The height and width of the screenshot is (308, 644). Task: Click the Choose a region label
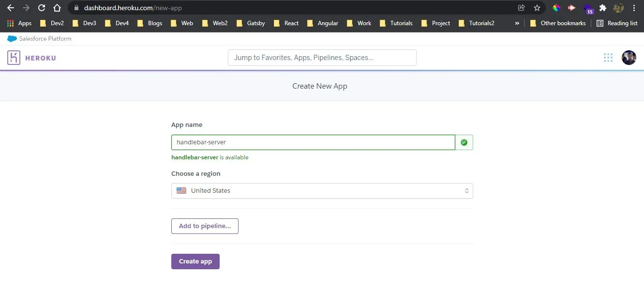point(196,174)
